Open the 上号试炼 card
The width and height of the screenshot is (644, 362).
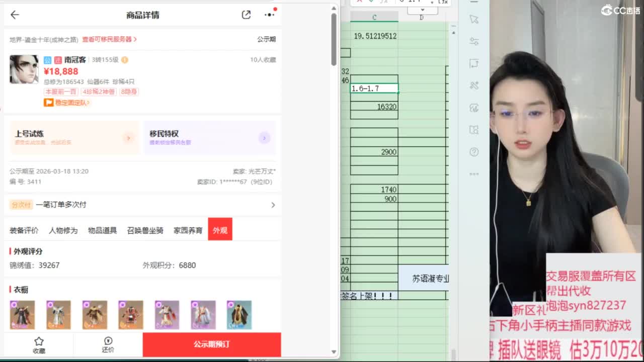74,138
